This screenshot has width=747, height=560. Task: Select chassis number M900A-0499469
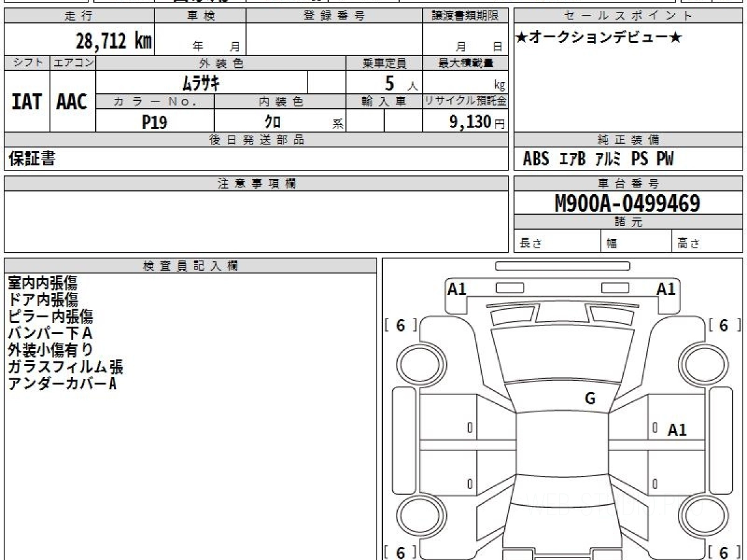point(627,203)
